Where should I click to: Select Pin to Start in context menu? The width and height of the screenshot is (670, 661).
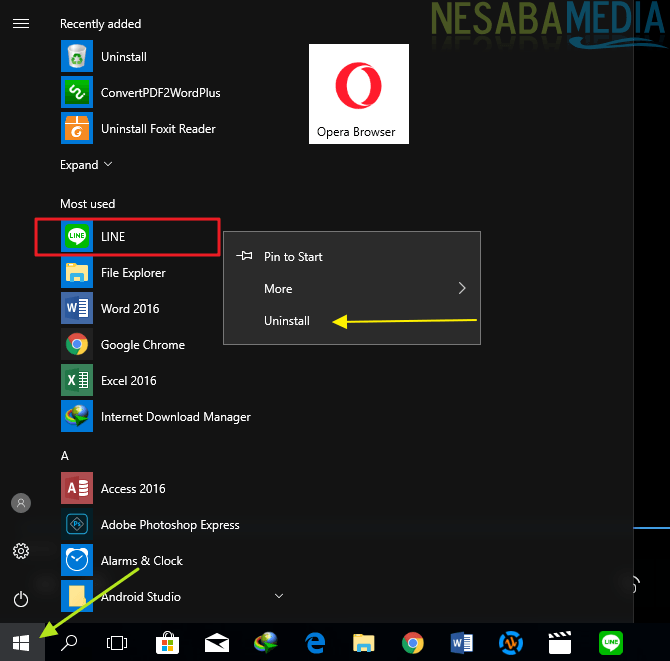click(x=352, y=256)
